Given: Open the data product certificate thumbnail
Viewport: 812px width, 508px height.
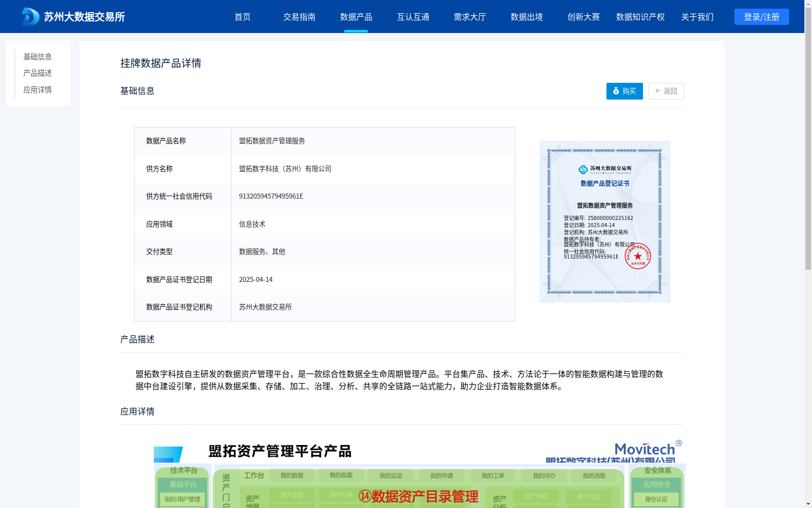Looking at the screenshot, I should tap(605, 221).
